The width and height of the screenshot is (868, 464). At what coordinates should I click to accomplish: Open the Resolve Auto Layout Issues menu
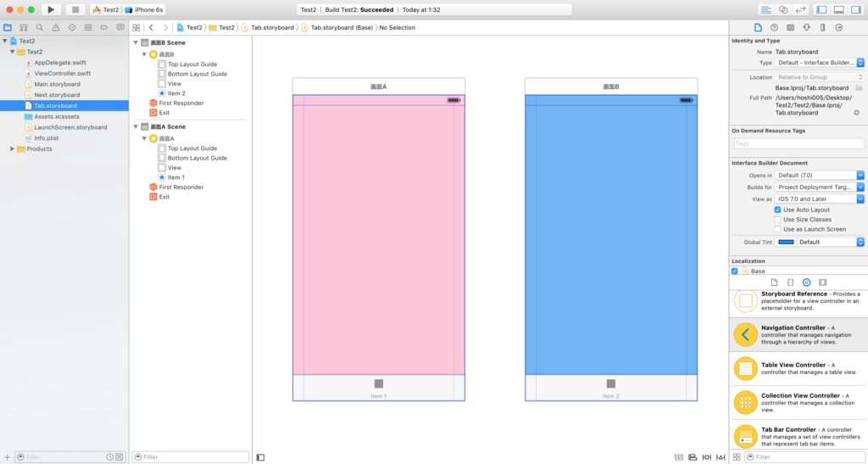click(721, 457)
